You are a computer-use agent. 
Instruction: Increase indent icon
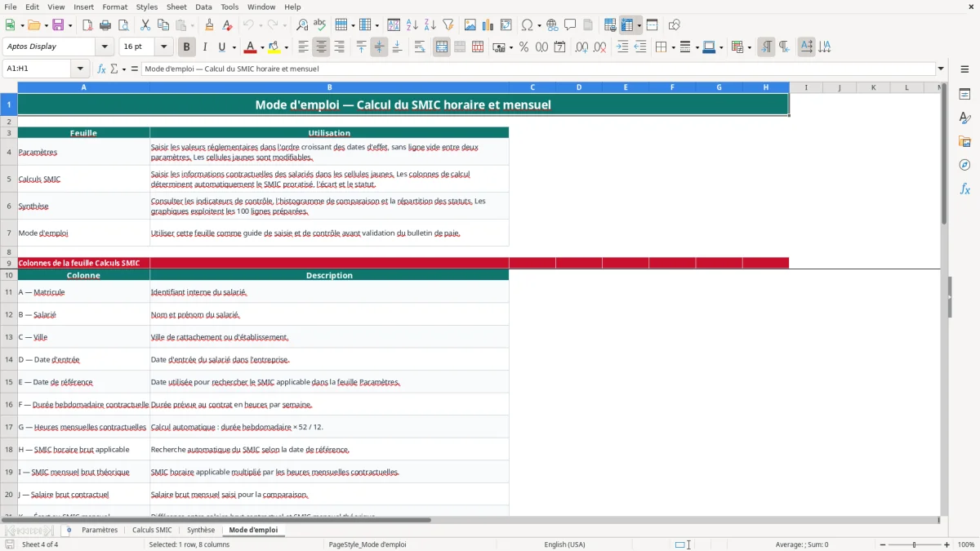point(622,47)
